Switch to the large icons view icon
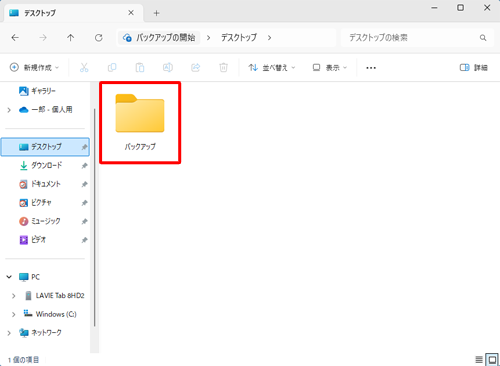 (492, 360)
